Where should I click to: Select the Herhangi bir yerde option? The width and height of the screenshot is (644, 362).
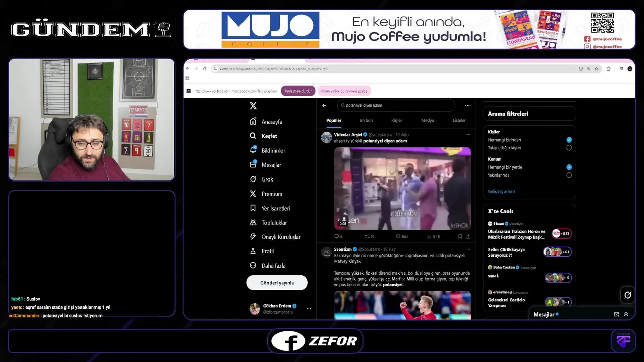pos(569,167)
